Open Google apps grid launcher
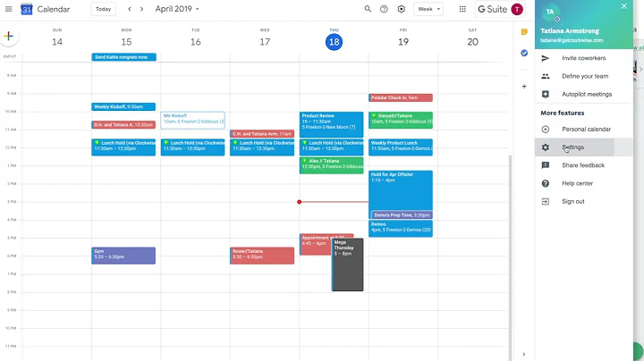The height and width of the screenshot is (361, 644). point(462,9)
